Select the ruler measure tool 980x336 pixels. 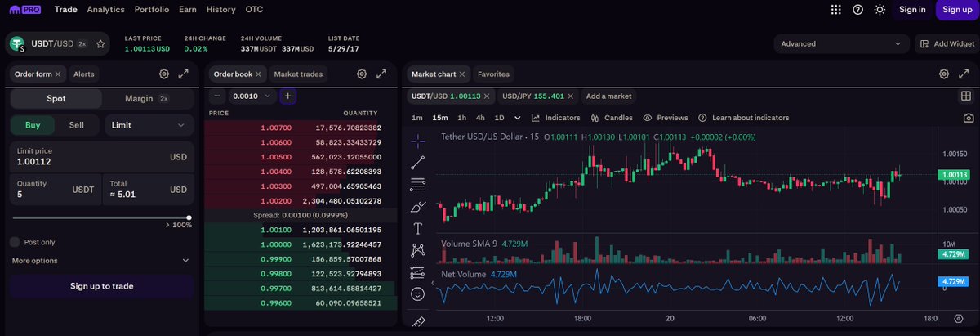point(418,321)
